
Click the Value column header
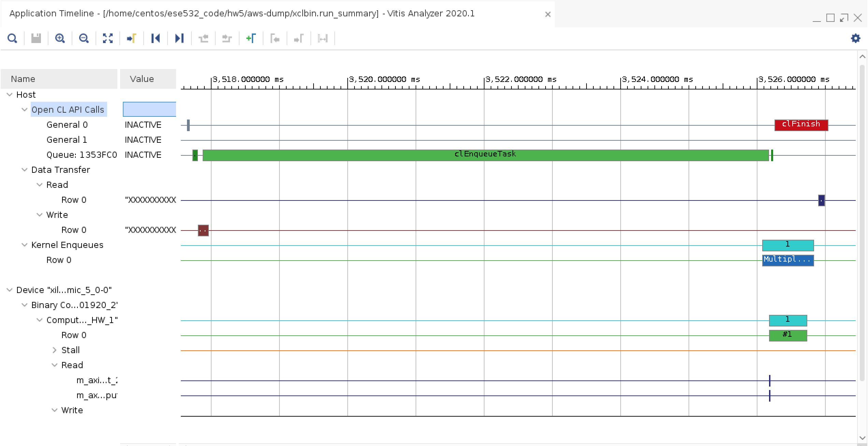(148, 79)
